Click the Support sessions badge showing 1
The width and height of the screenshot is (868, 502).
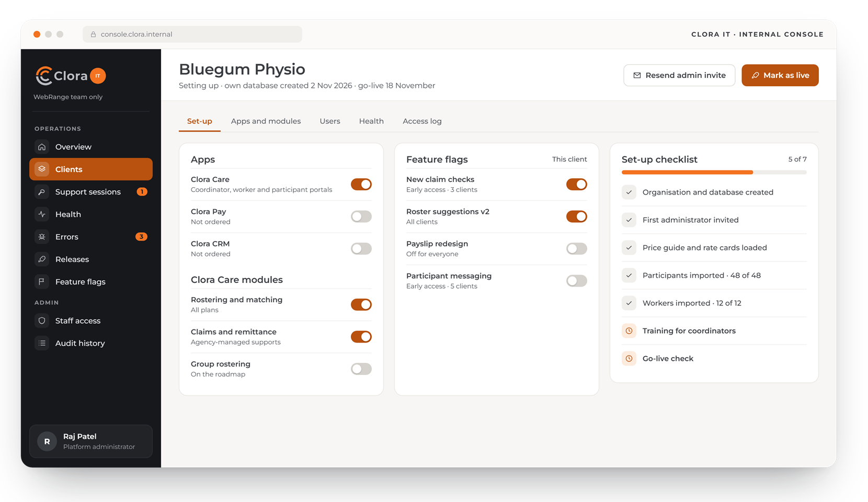click(142, 192)
